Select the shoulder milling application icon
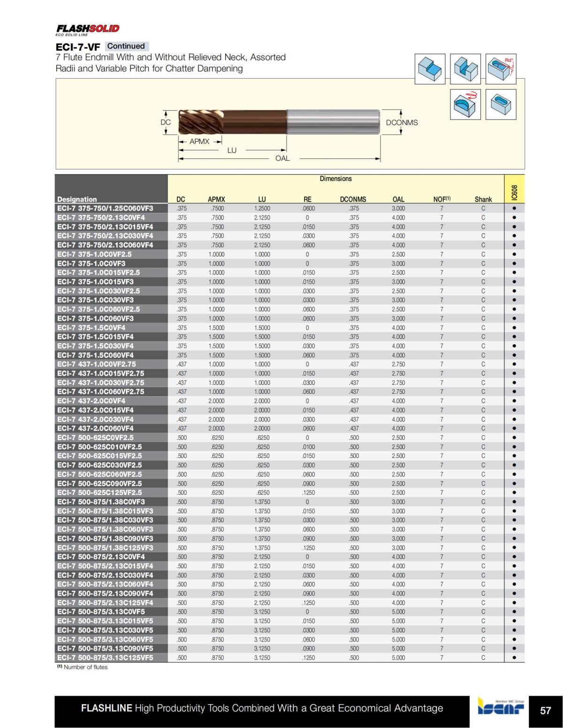 [429, 68]
